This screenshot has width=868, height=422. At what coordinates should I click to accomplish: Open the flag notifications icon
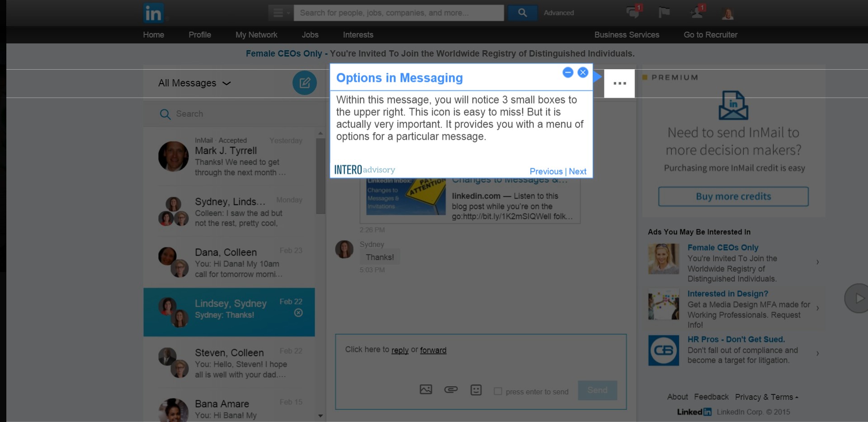[664, 12]
